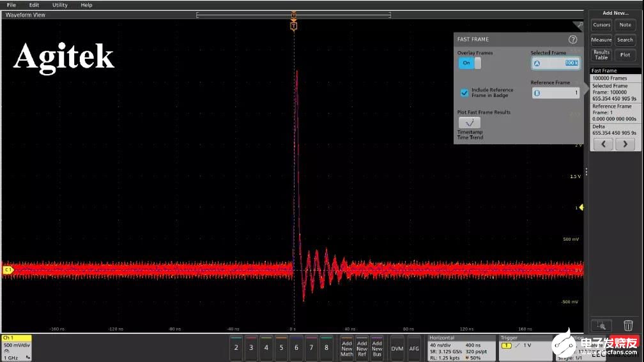This screenshot has height=362, width=644.
Task: Click the yellow C1 channel handle
Action: (x=8, y=270)
